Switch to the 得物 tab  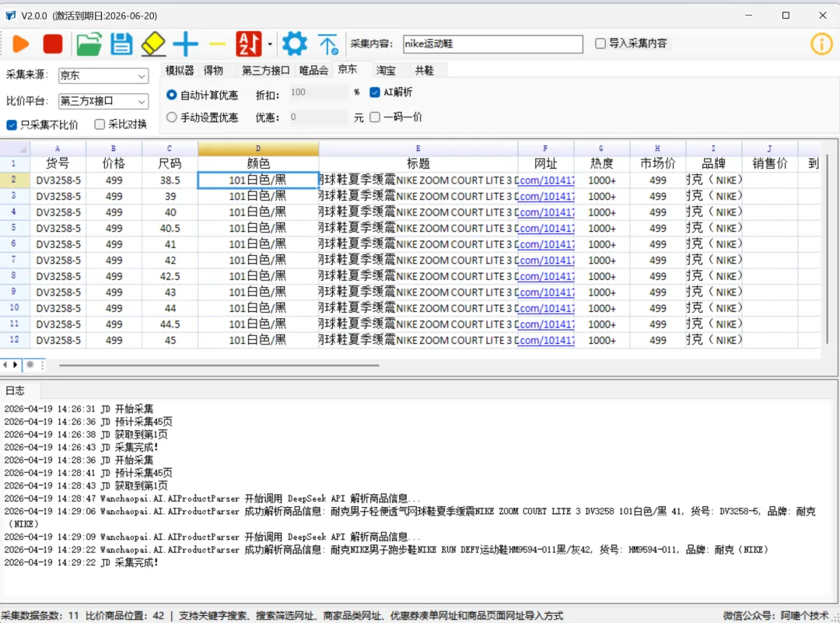213,70
